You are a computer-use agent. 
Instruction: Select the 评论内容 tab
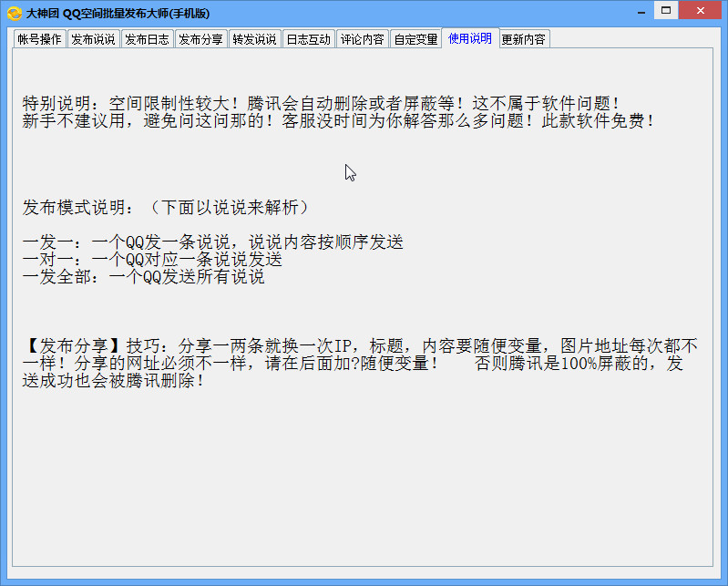point(363,39)
